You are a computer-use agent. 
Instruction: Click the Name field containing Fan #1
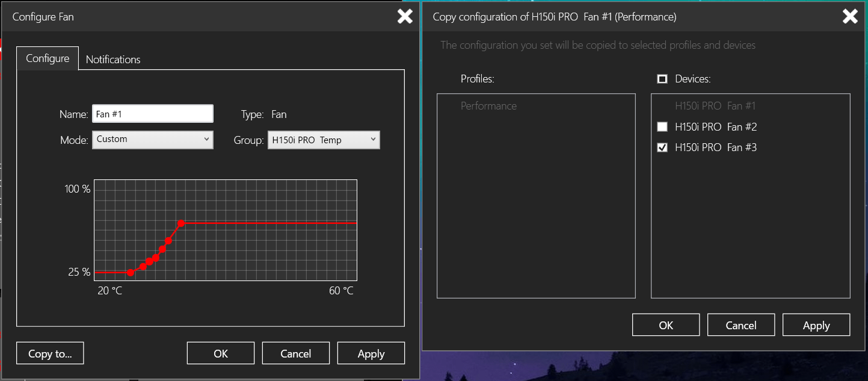153,114
